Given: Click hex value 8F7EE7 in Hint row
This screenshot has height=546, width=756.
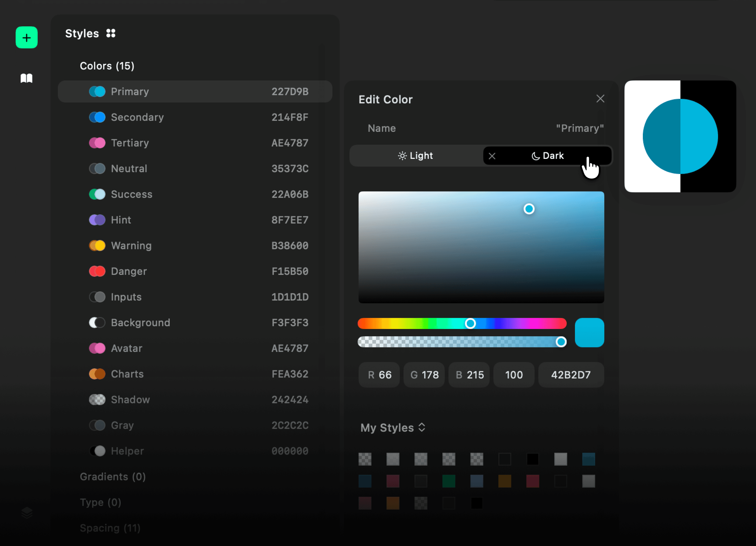Looking at the screenshot, I should (290, 220).
